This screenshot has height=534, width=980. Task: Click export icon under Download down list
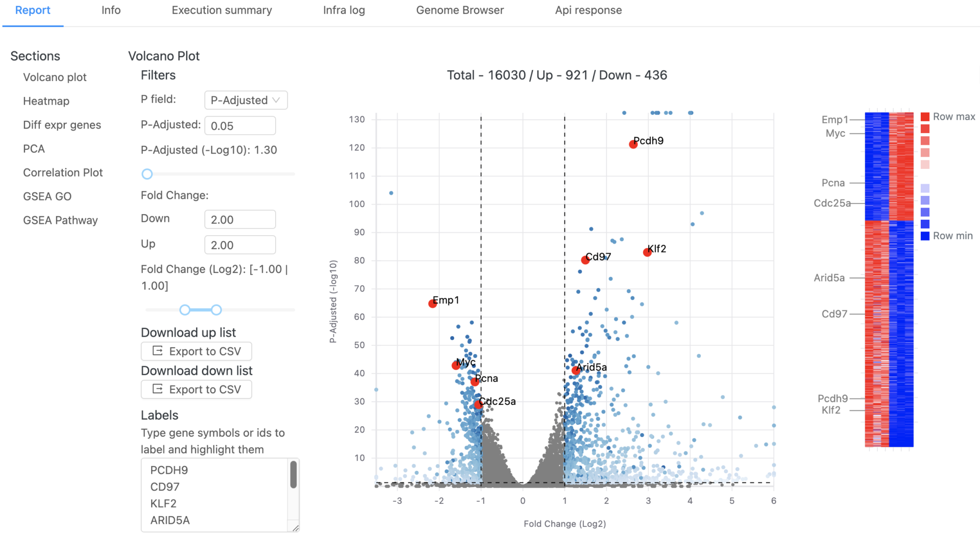[x=158, y=389]
